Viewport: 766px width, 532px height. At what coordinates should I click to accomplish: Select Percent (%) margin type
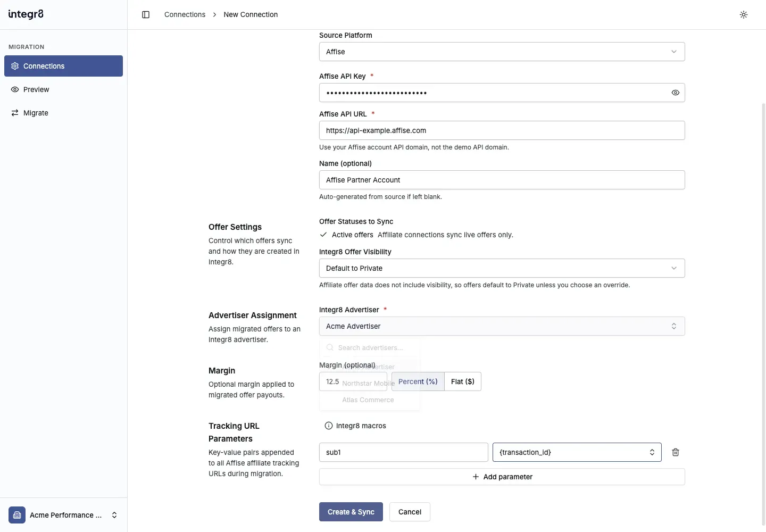[418, 381]
